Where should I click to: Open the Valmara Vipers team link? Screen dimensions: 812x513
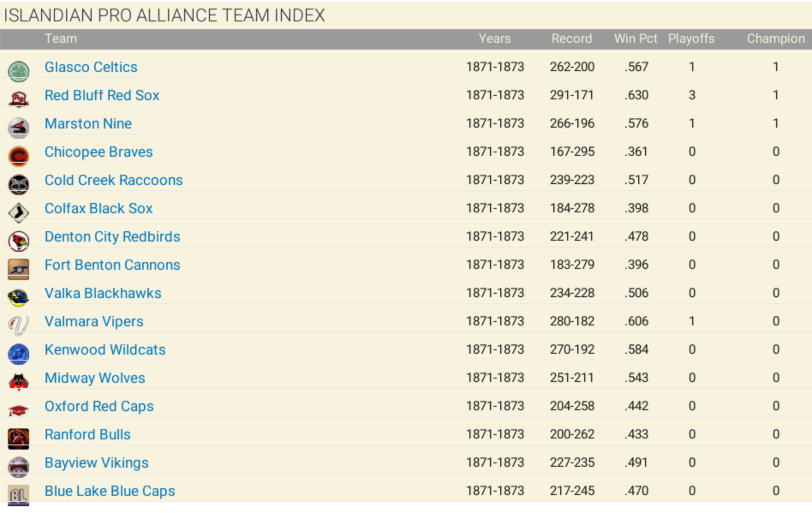pos(94,322)
